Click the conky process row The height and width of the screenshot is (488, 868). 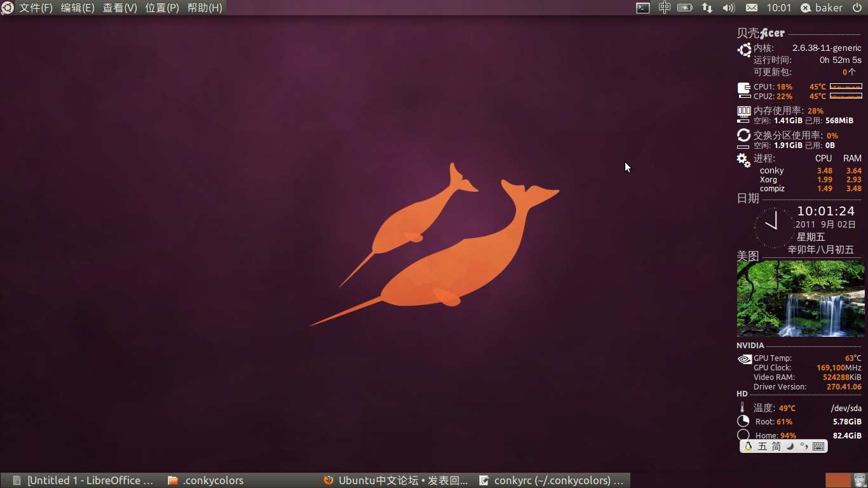[811, 170]
